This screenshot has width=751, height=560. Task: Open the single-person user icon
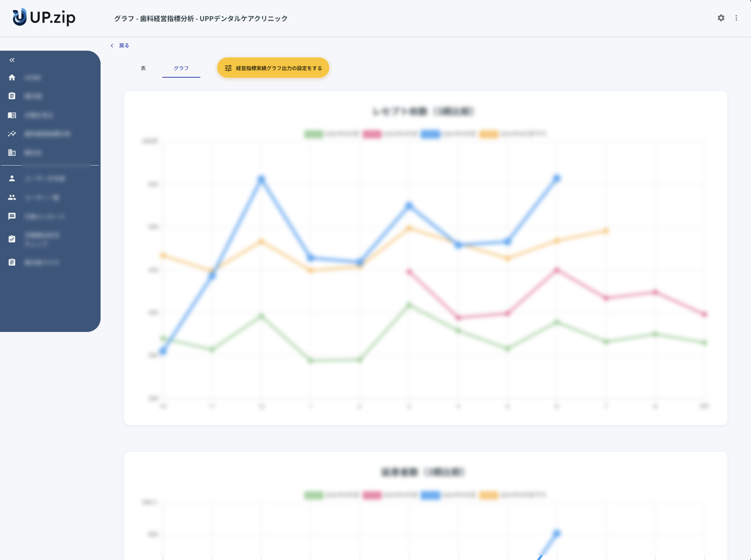tap(12, 179)
